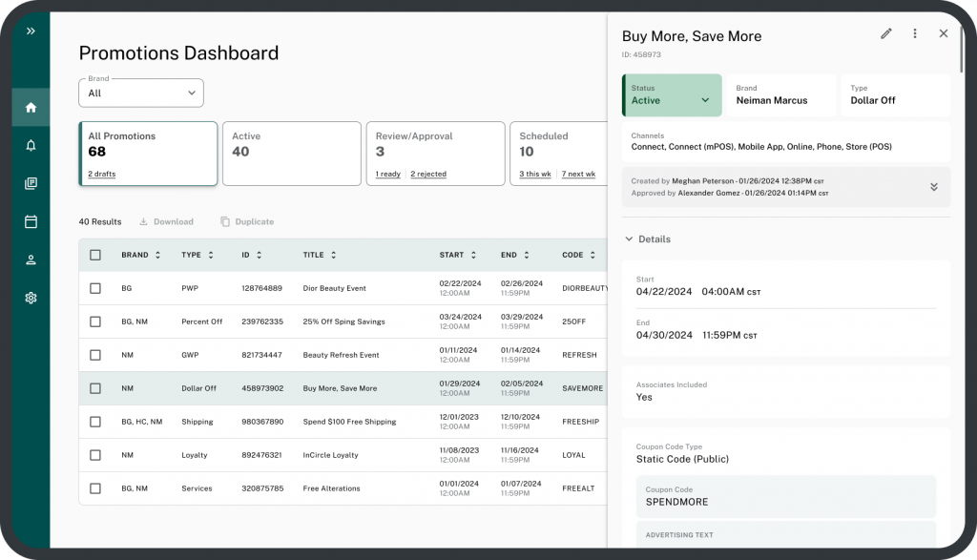977x560 pixels.
Task: Open the settings gear in sidebar
Action: pyautogui.click(x=31, y=298)
